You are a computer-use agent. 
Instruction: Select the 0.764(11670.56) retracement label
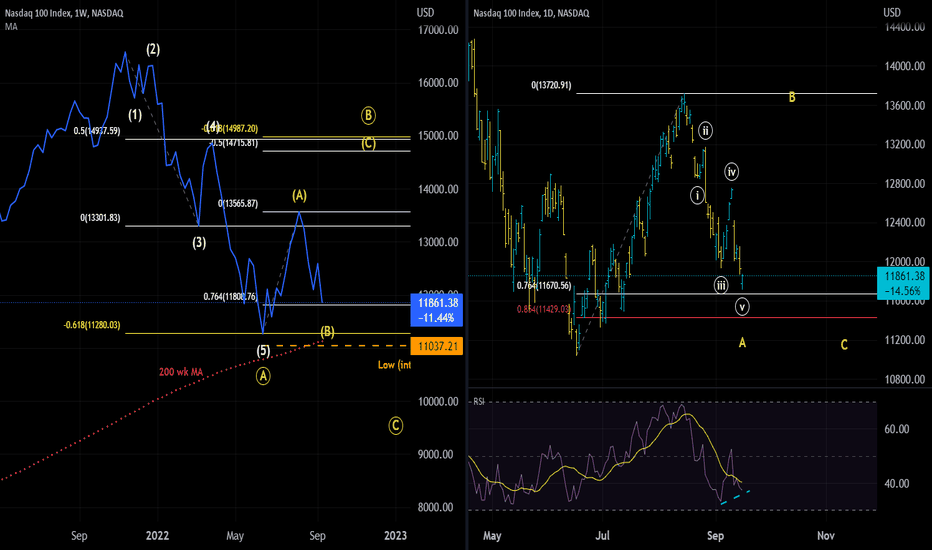pyautogui.click(x=544, y=286)
